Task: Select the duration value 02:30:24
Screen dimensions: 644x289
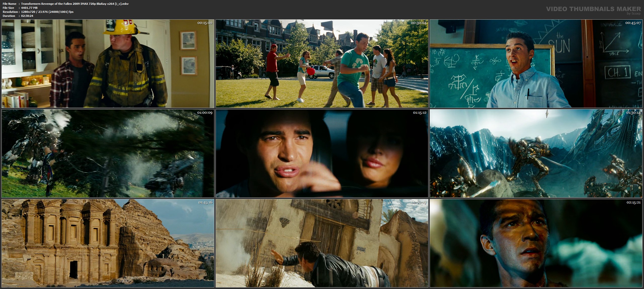Action: [27, 16]
